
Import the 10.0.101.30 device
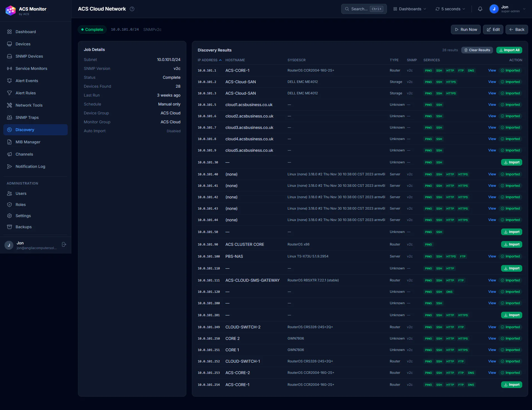pyautogui.click(x=512, y=162)
